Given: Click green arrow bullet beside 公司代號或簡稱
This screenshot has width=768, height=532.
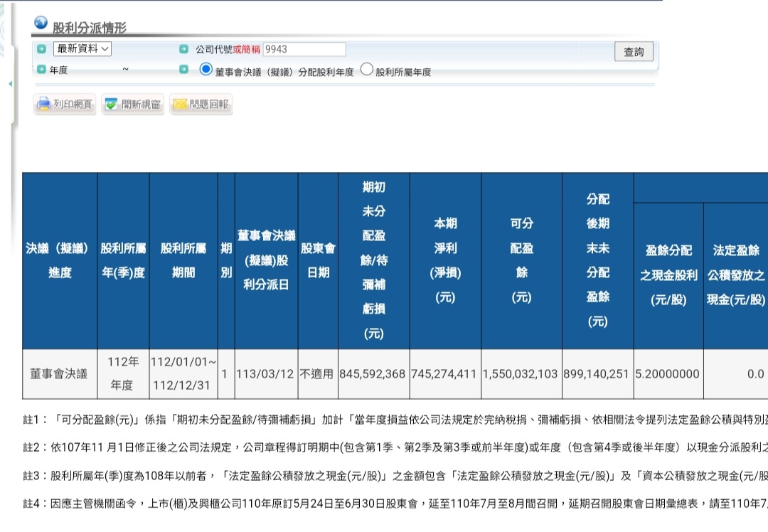Looking at the screenshot, I should coord(183,50).
